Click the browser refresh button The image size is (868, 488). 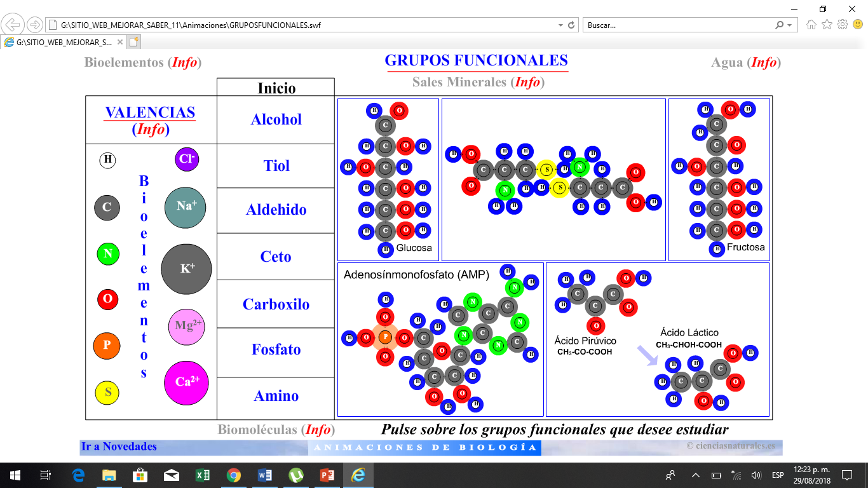tap(571, 25)
